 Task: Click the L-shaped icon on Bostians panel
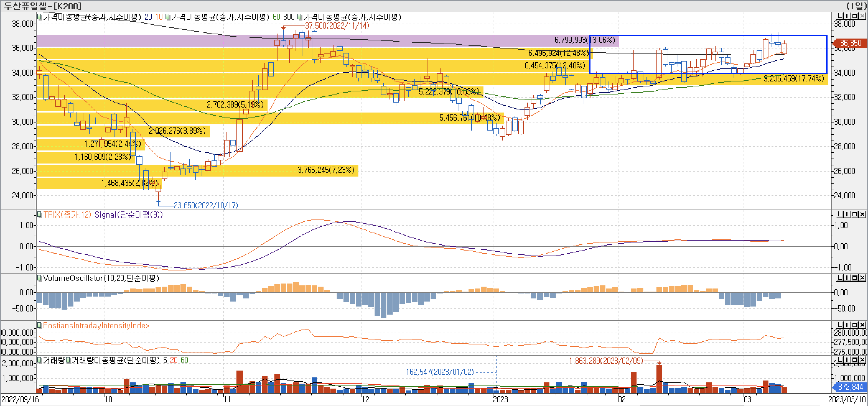click(840, 325)
